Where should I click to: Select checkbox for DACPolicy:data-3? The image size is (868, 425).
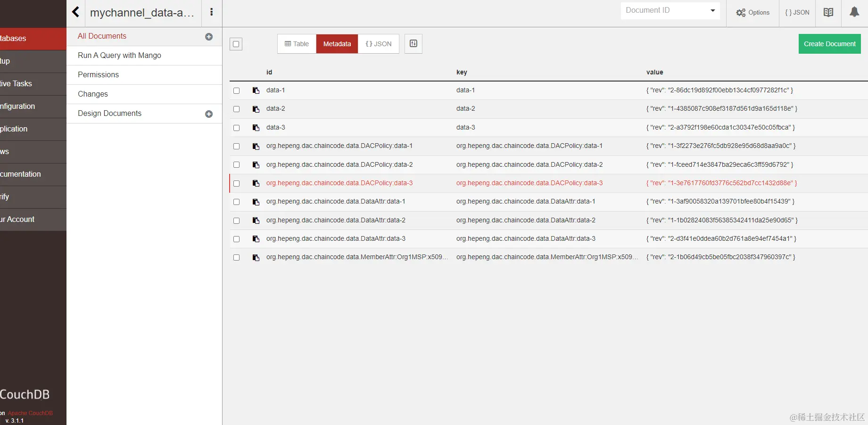(x=237, y=183)
